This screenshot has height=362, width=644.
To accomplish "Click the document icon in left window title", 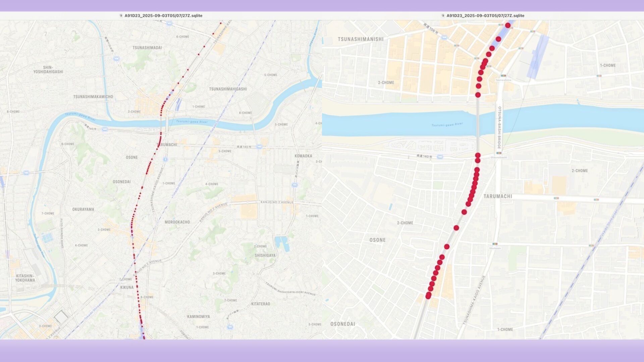I will [121, 15].
